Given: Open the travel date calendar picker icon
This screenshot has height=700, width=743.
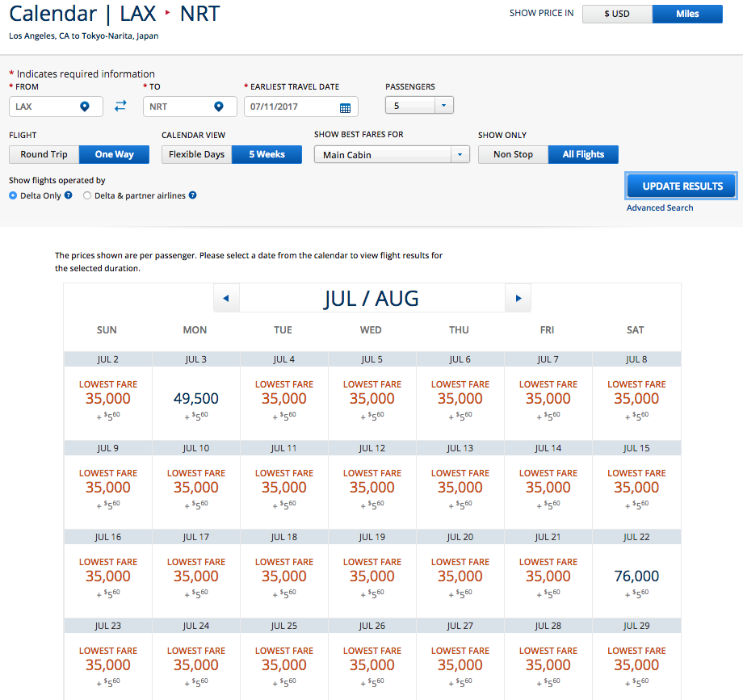Looking at the screenshot, I should click(345, 107).
